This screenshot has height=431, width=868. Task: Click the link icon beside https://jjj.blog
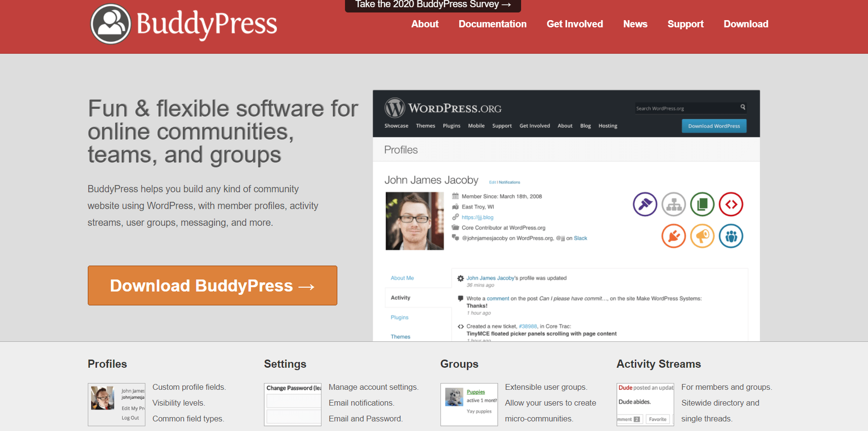point(455,217)
